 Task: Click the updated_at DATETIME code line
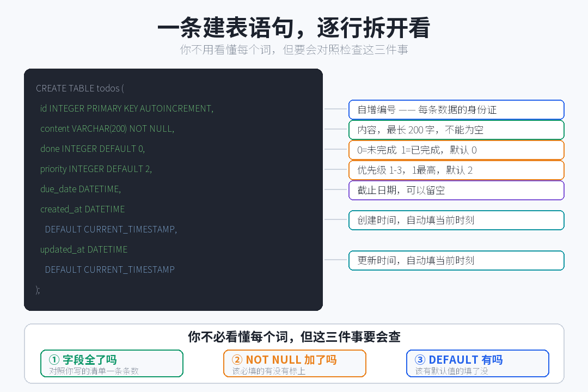point(84,249)
